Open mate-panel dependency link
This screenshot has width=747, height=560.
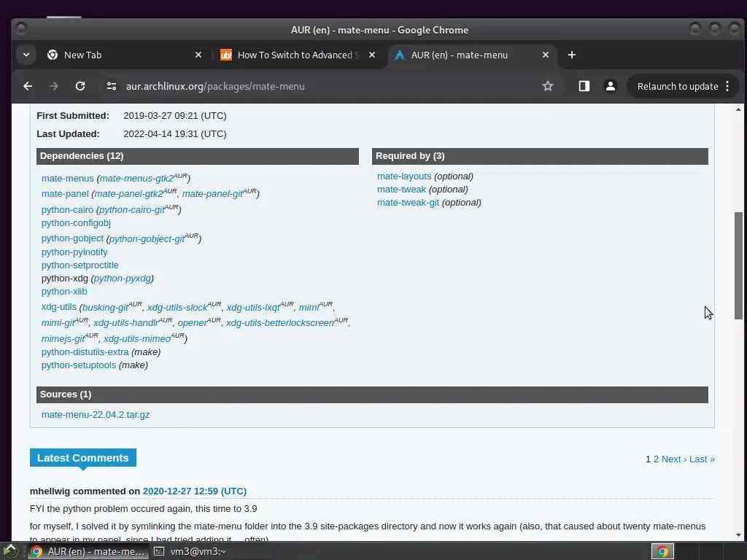coord(65,194)
